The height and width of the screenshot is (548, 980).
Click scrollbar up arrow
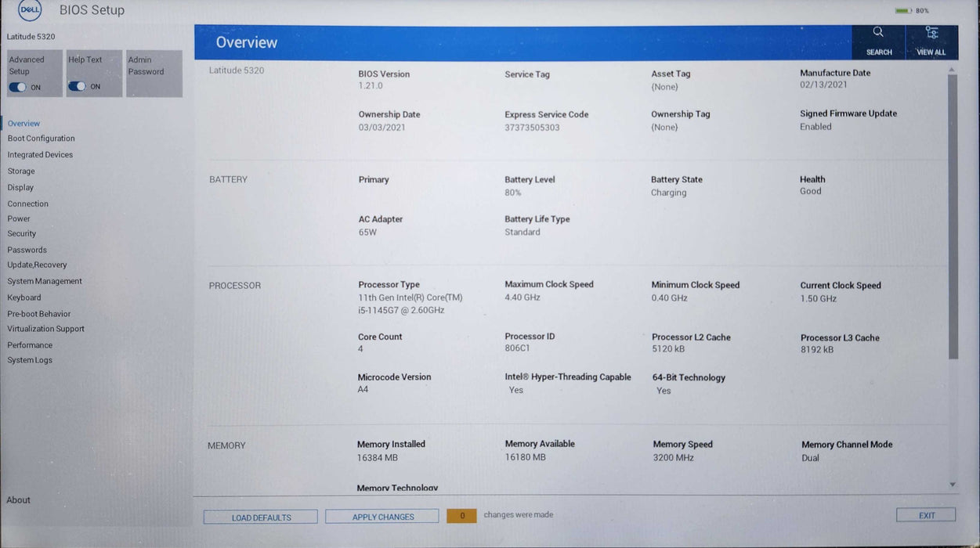[x=953, y=70]
